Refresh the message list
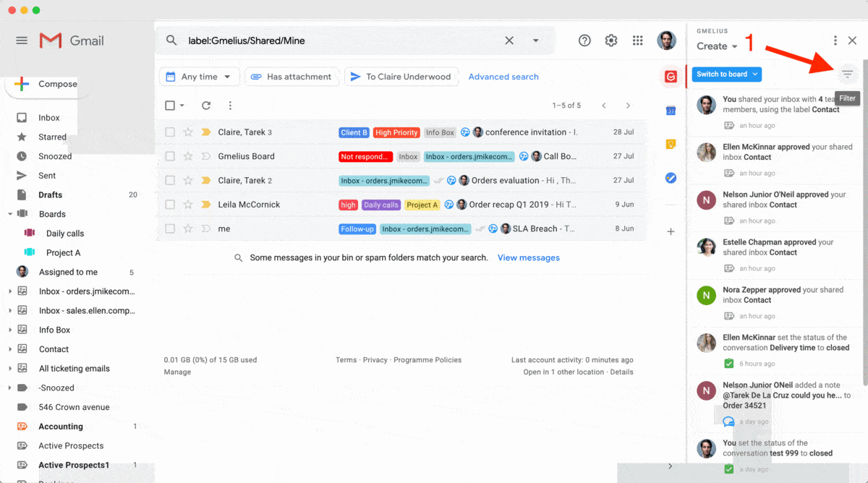This screenshot has width=868, height=483. (206, 106)
